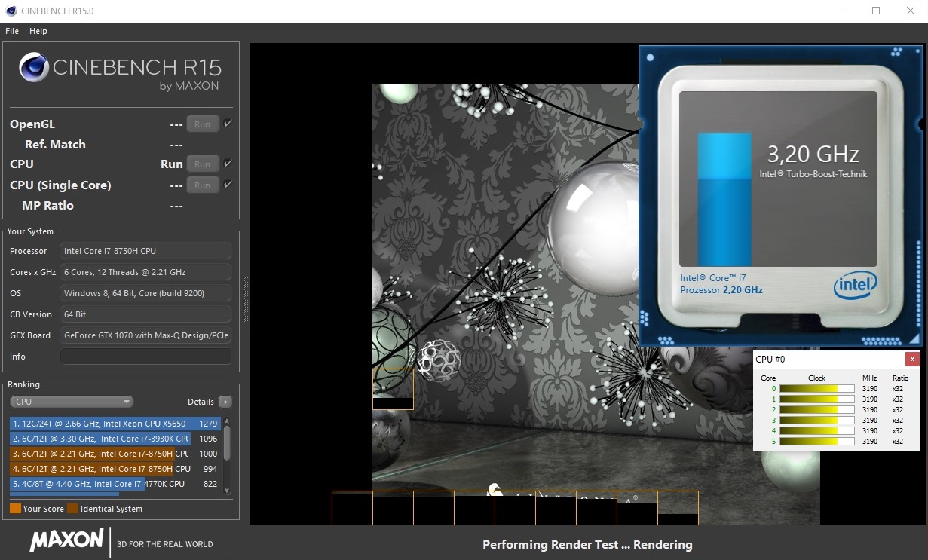
Task: Expand ranking Details with arrow button
Action: [x=225, y=402]
